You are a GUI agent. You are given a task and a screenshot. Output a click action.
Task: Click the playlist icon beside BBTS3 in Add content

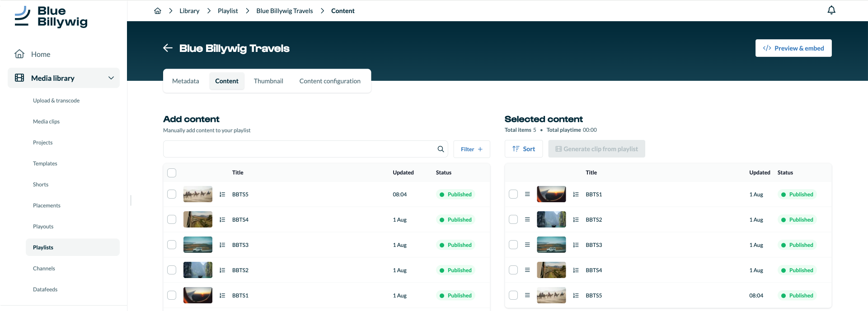(222, 245)
